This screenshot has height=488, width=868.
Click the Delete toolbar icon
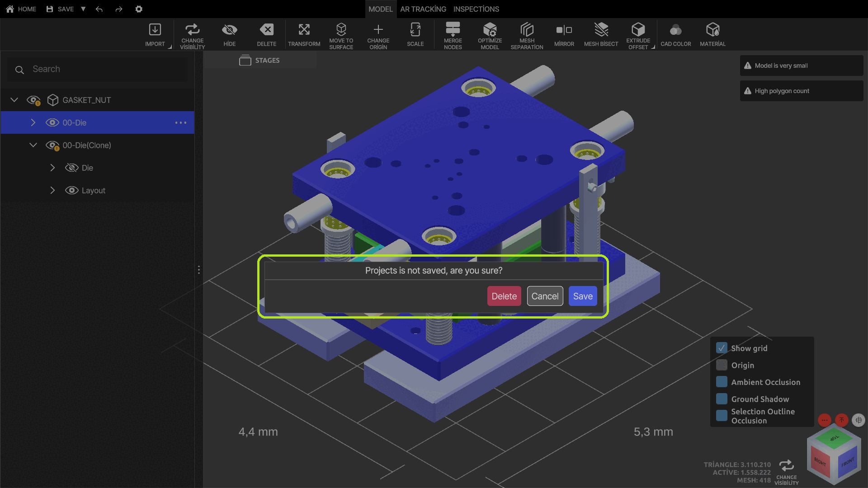pyautogui.click(x=267, y=30)
